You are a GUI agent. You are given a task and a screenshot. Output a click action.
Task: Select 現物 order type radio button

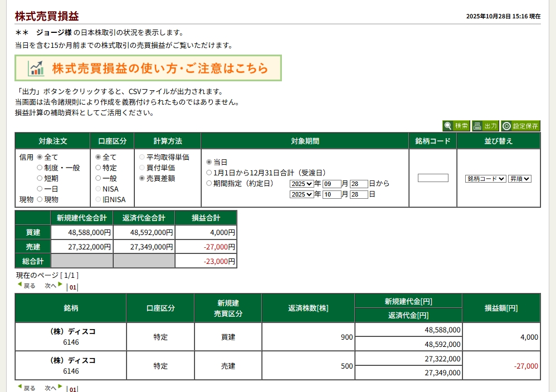pos(40,199)
